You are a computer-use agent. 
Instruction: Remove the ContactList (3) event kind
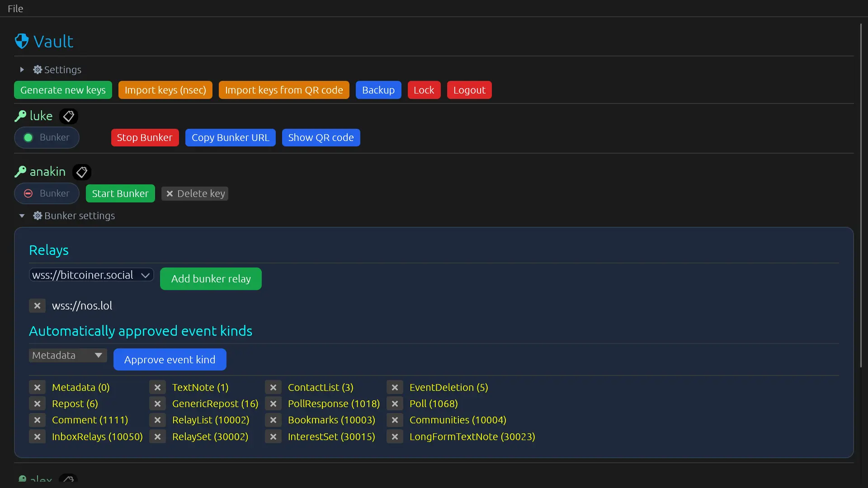click(273, 387)
